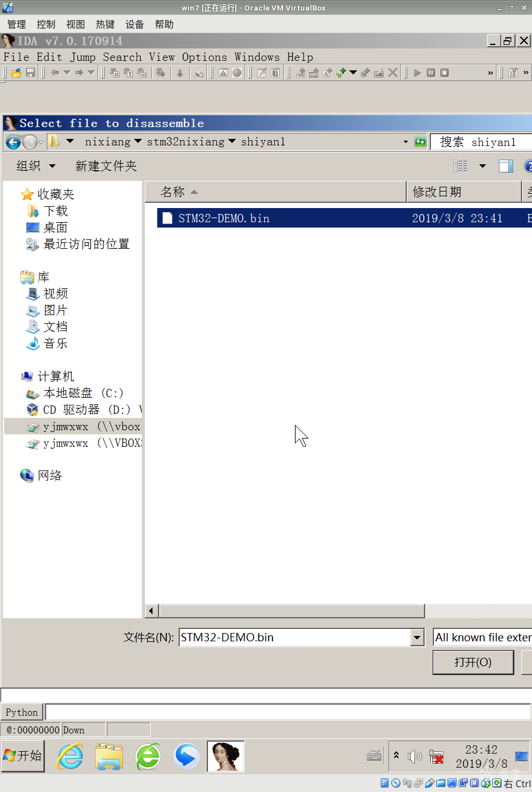Open the IDA Options menu

click(x=205, y=57)
